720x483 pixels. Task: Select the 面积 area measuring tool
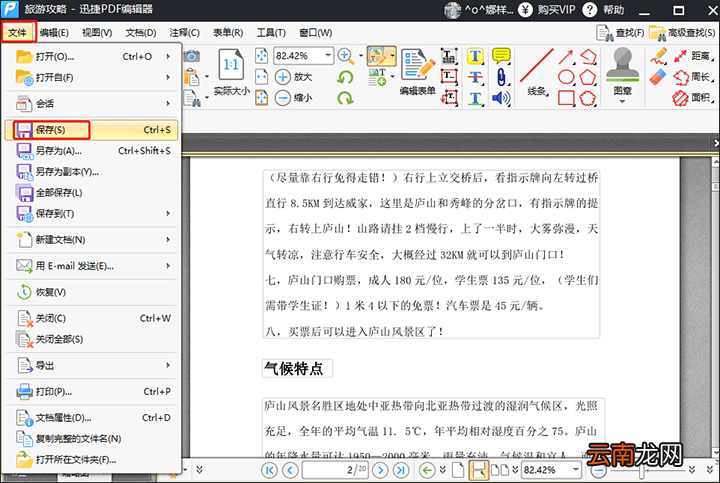(693, 98)
